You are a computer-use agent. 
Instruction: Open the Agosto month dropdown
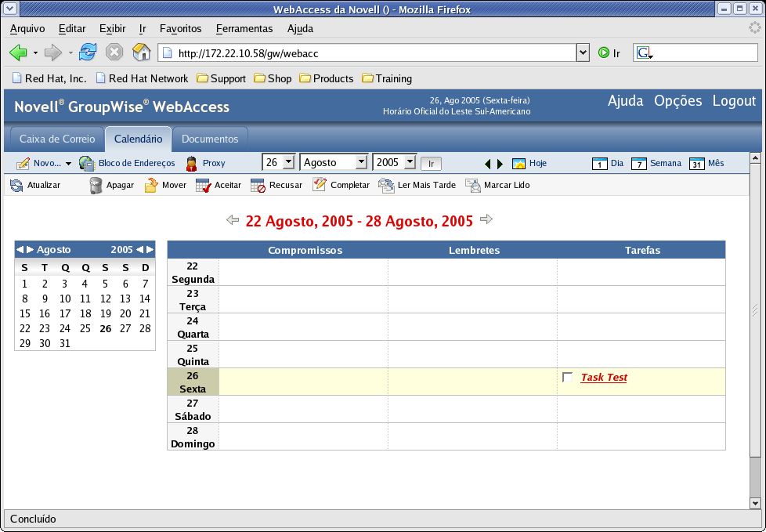point(361,161)
